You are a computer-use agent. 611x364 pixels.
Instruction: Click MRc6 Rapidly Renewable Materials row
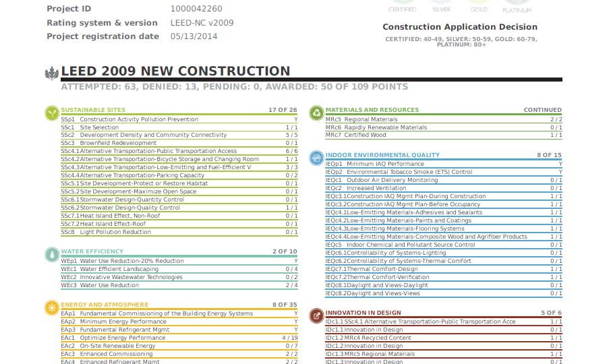tap(444, 127)
